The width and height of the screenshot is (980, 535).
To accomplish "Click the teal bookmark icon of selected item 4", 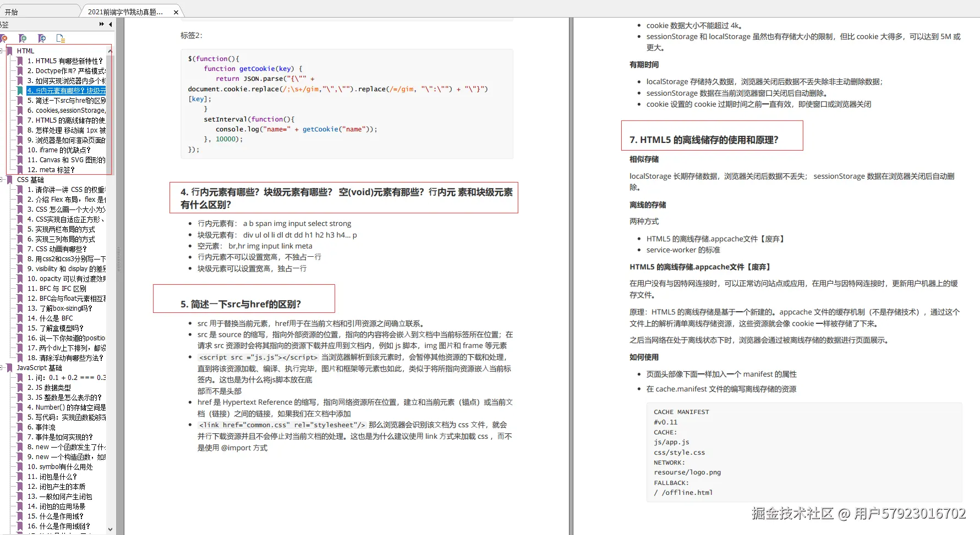I will click(20, 91).
